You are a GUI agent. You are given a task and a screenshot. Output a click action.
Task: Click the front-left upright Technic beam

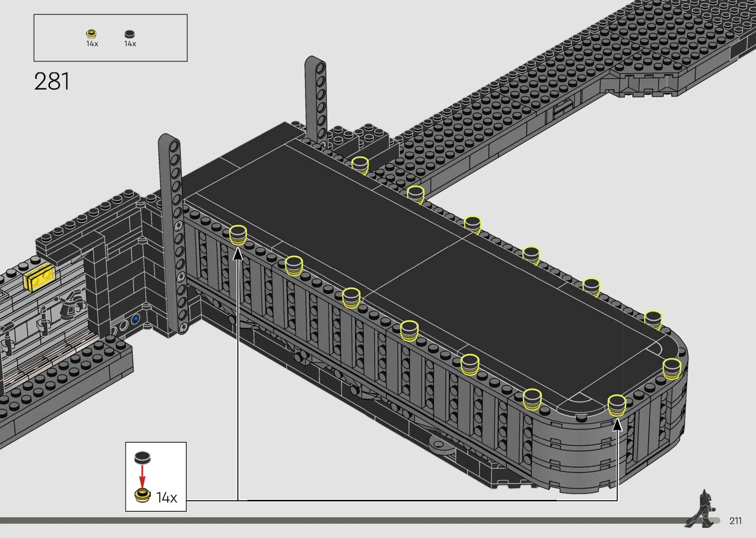coord(174,234)
